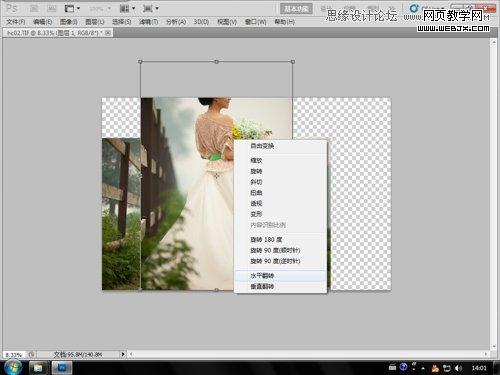Screen dimensions: 500x375
Task: Show hidden system tray icons
Action: pos(423,368)
